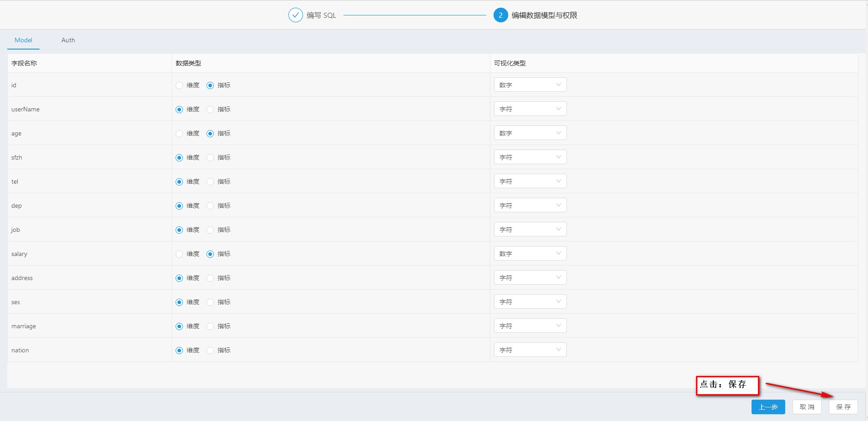Go back using the 上一步 button
868x421 pixels.
click(768, 407)
